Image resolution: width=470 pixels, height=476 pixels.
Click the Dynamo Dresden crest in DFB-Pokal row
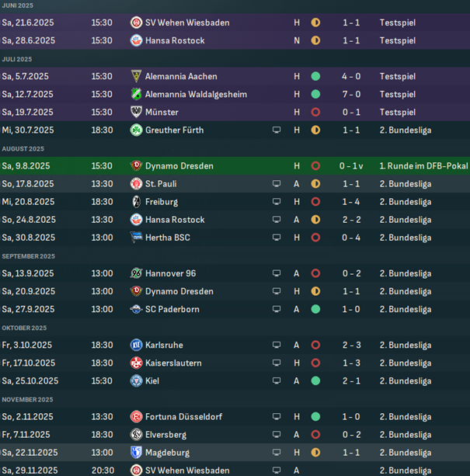pyautogui.click(x=137, y=165)
